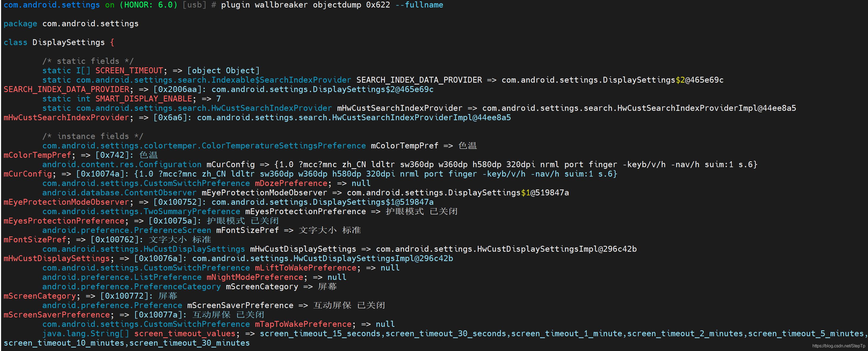Viewport: 868px width, 351px height.
Task: Click 'java.lang.String[] screen_timeout_values' field
Action: click(139, 334)
